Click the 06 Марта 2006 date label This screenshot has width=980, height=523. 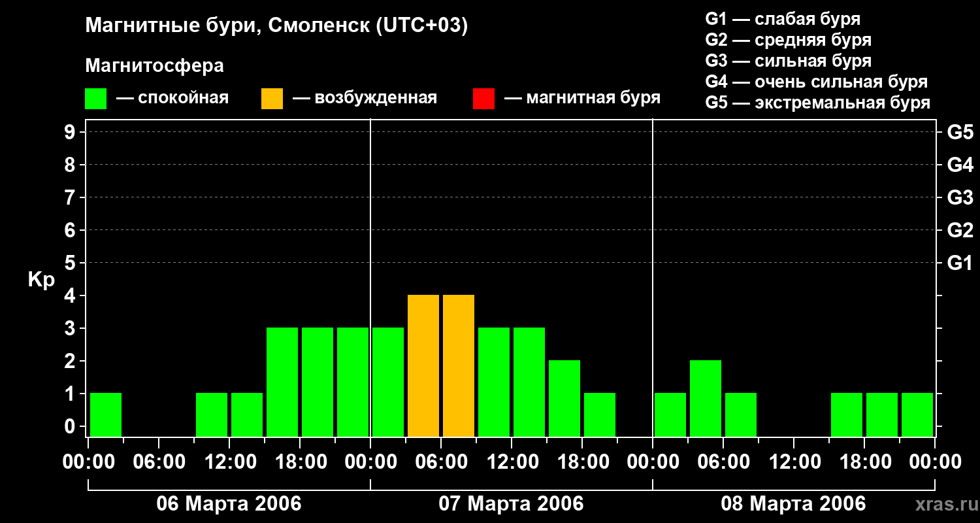pos(229,504)
